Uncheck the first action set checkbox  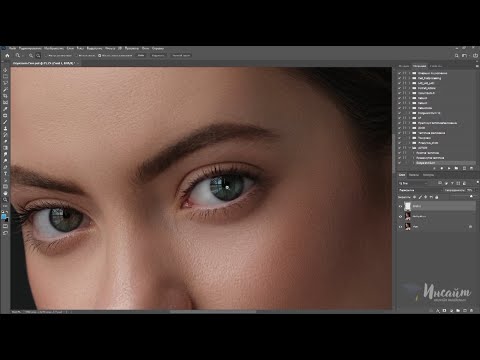(399, 73)
